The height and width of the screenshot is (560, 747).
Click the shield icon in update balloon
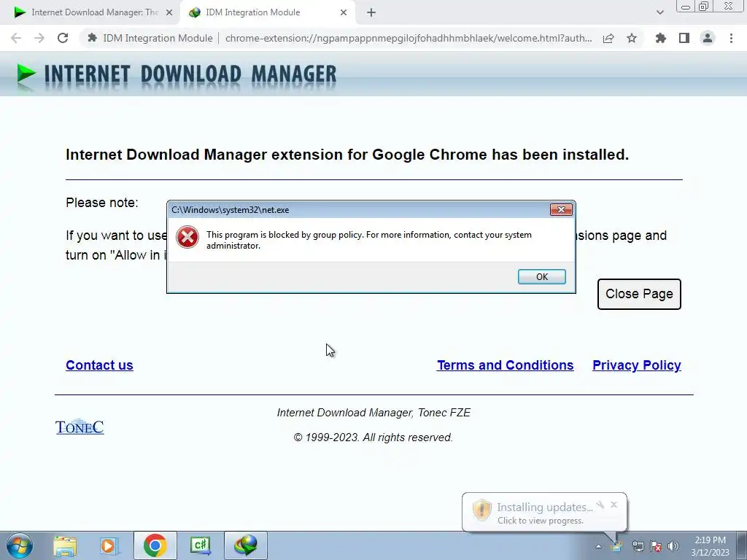coord(481,510)
